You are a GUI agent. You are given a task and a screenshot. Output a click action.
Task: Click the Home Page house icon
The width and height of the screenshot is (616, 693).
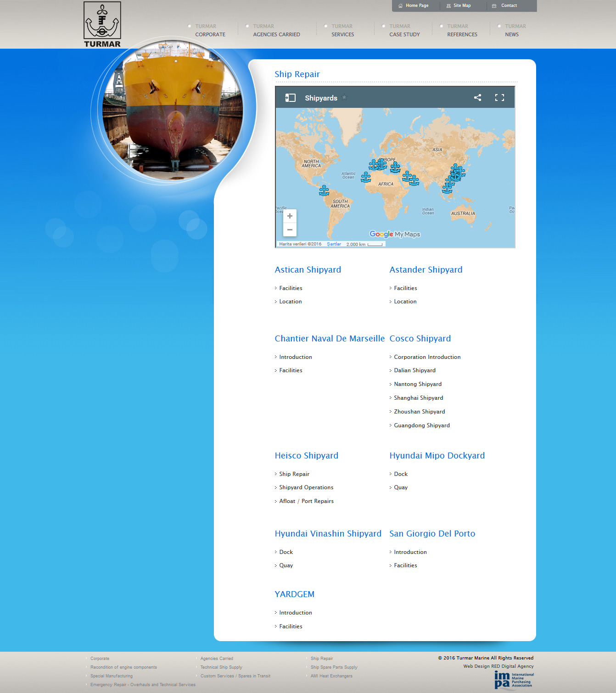click(x=400, y=6)
